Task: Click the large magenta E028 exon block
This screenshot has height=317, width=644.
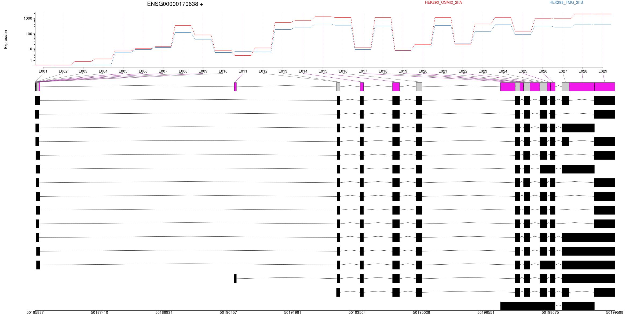Action: [582, 87]
